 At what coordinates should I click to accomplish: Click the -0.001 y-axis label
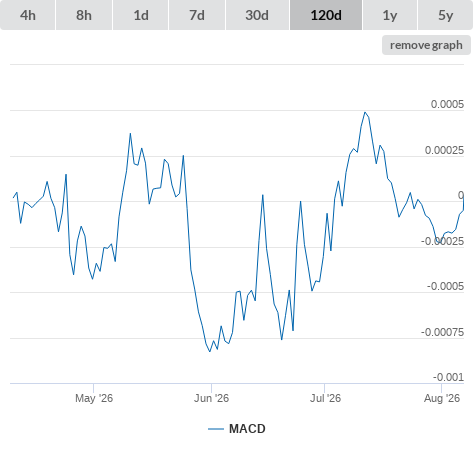pyautogui.click(x=448, y=377)
